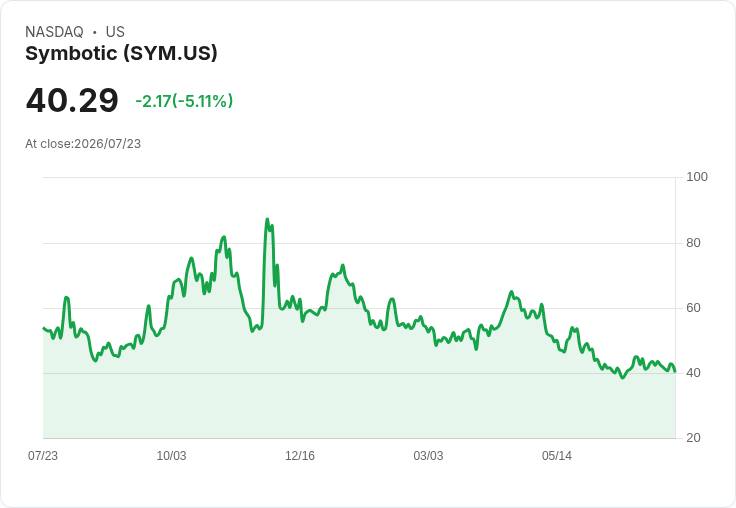Click the highest peak of the price line
This screenshot has height=508, width=736.
[x=267, y=219]
